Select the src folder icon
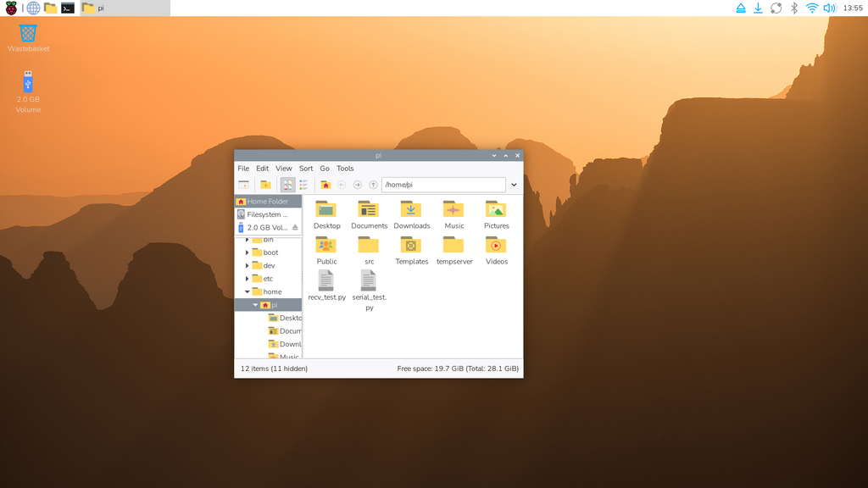 (x=369, y=251)
